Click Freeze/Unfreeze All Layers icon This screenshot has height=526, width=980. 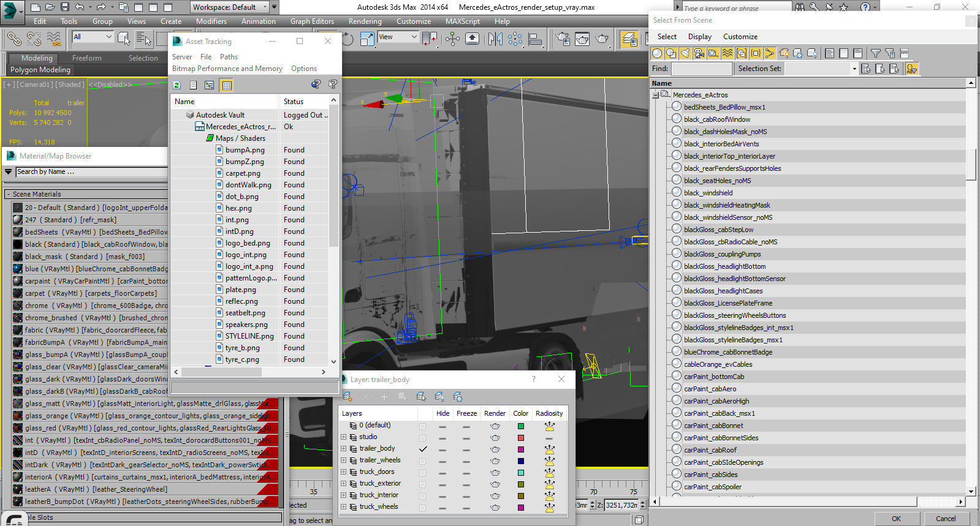(457, 397)
